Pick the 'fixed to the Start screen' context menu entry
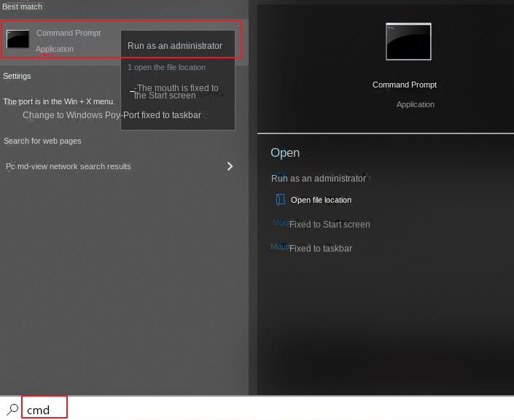This screenshot has height=420, width=514. (x=176, y=92)
